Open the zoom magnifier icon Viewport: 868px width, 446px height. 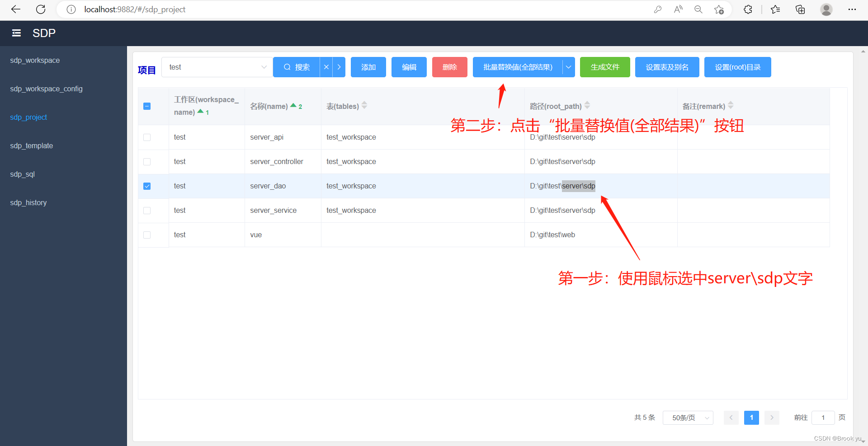point(698,9)
